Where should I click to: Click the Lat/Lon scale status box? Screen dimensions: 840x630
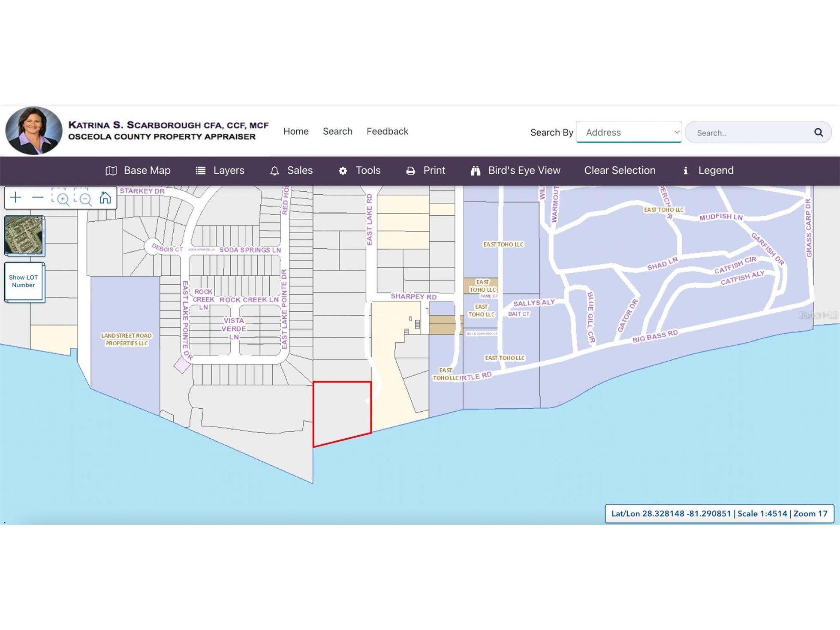[719, 514]
